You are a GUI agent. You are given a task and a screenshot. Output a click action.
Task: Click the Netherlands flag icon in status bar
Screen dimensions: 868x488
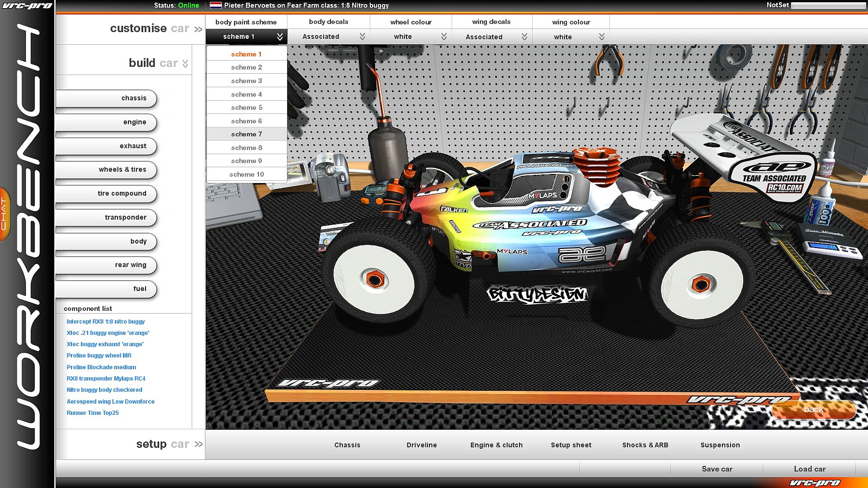pos(216,5)
